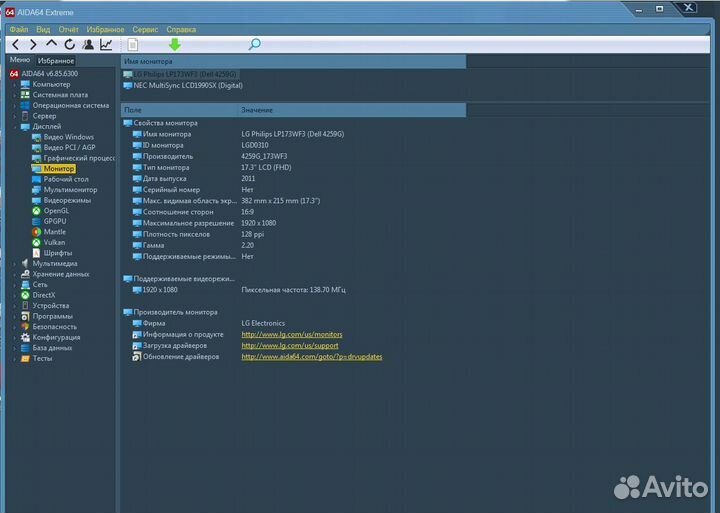Open the user profile toolbar icon
This screenshot has width=720, height=513.
(88, 45)
